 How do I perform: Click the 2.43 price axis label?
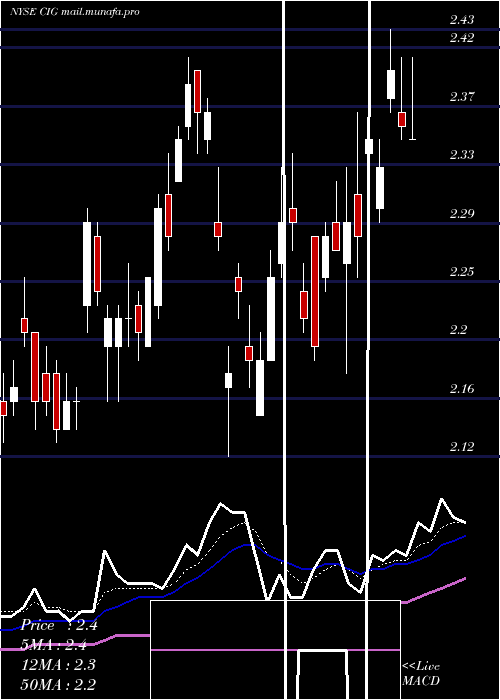click(x=462, y=20)
